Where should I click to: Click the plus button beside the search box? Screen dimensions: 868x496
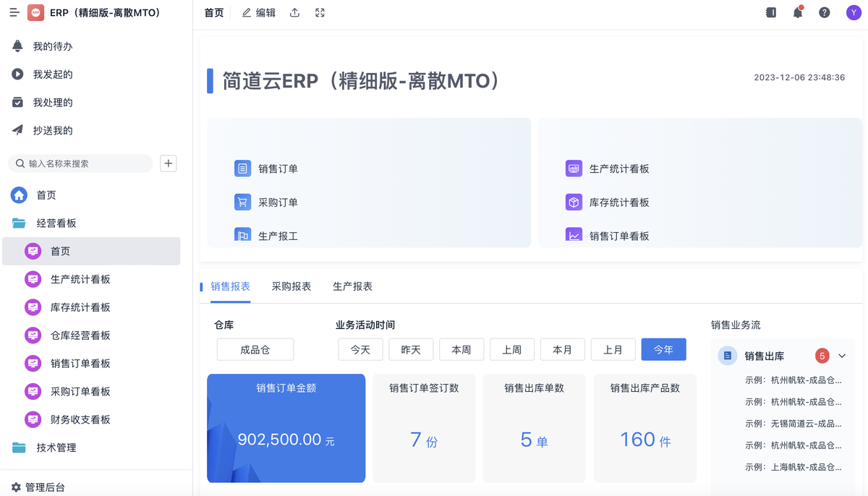tap(169, 163)
